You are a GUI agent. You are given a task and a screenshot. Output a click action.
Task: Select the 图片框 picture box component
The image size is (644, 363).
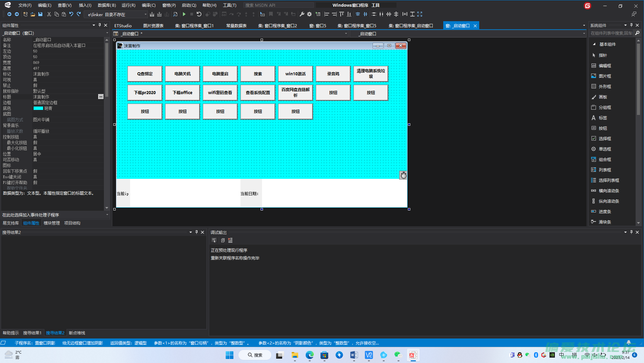(x=605, y=76)
